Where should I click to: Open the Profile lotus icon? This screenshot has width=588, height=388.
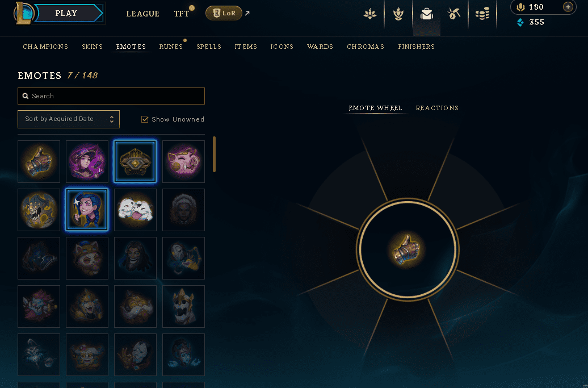[x=369, y=14]
